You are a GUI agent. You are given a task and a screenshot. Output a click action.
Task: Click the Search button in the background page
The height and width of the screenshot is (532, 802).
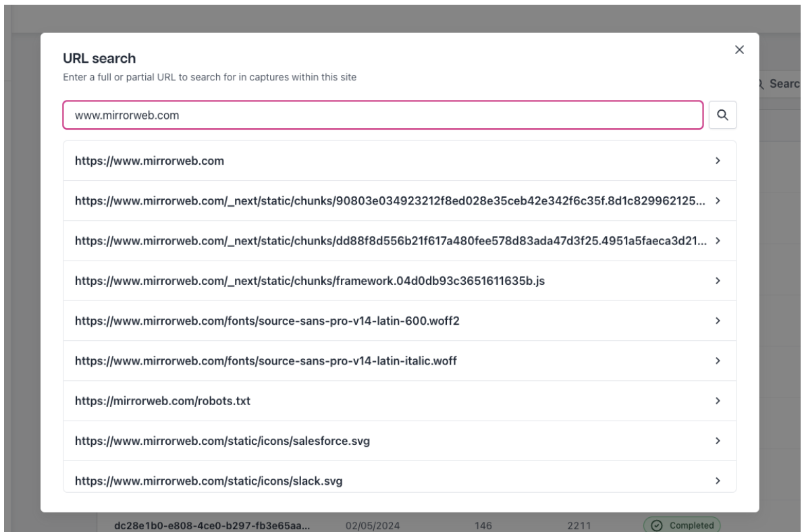(x=780, y=84)
